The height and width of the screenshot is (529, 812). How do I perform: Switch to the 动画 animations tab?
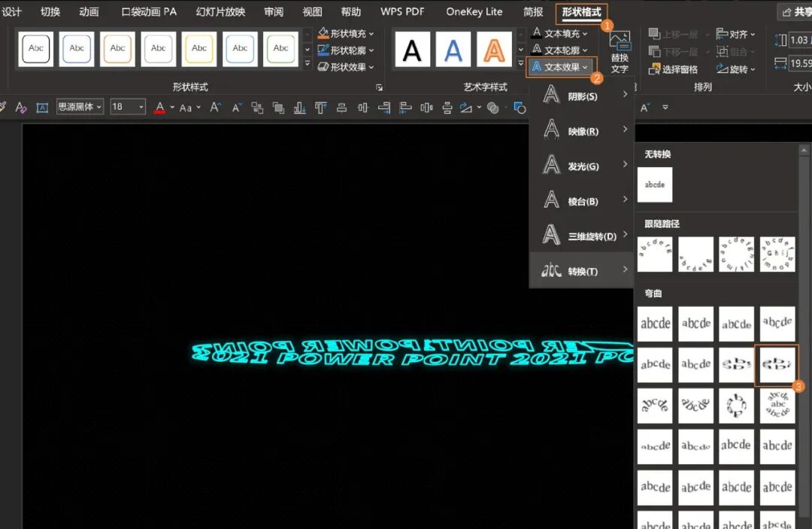(89, 12)
